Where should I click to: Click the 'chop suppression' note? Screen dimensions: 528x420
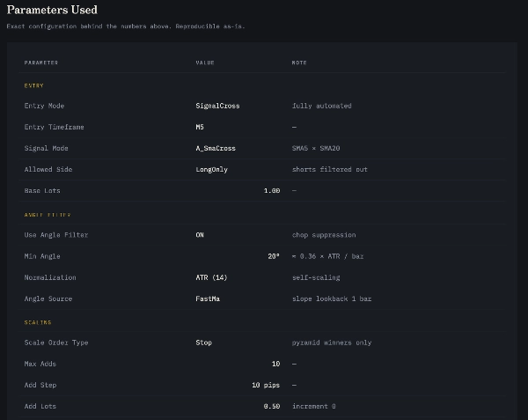[x=324, y=235]
